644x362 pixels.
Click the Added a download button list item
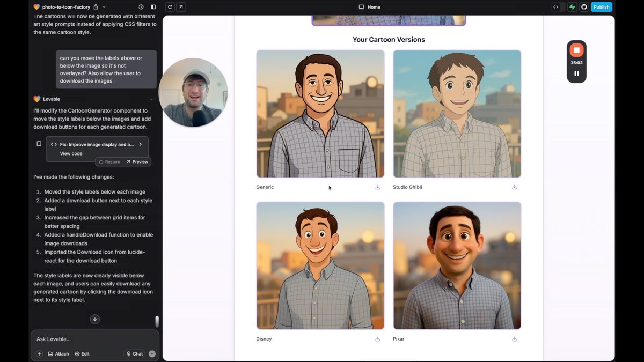tap(98, 205)
